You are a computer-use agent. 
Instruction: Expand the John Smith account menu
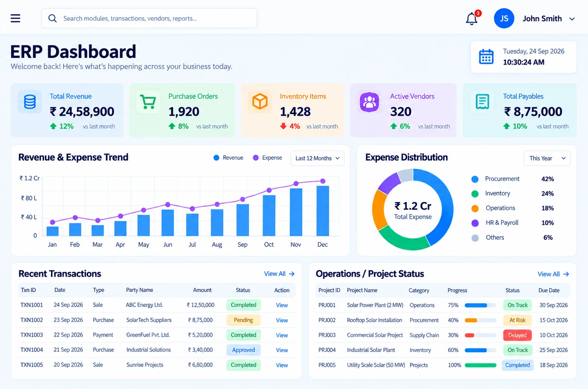pyautogui.click(x=572, y=19)
